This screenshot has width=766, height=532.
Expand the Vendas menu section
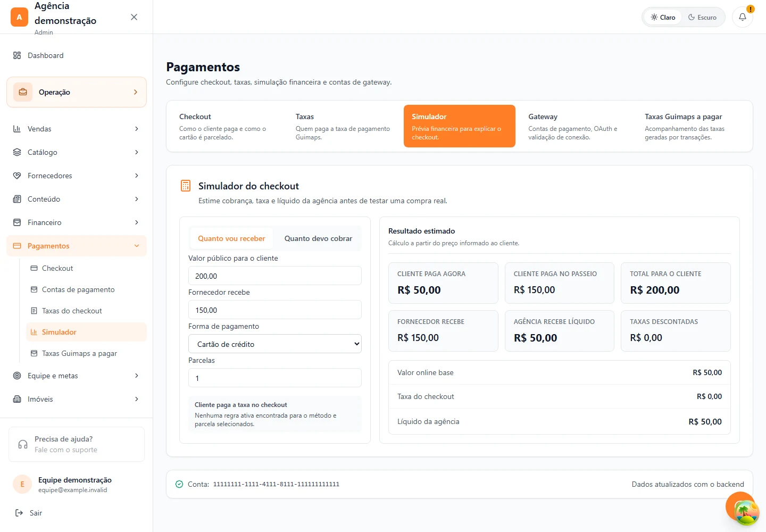(77, 129)
